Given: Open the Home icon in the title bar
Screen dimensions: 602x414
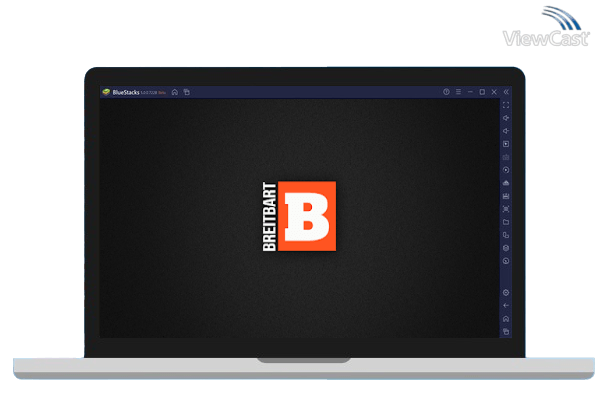Looking at the screenshot, I should tap(175, 92).
